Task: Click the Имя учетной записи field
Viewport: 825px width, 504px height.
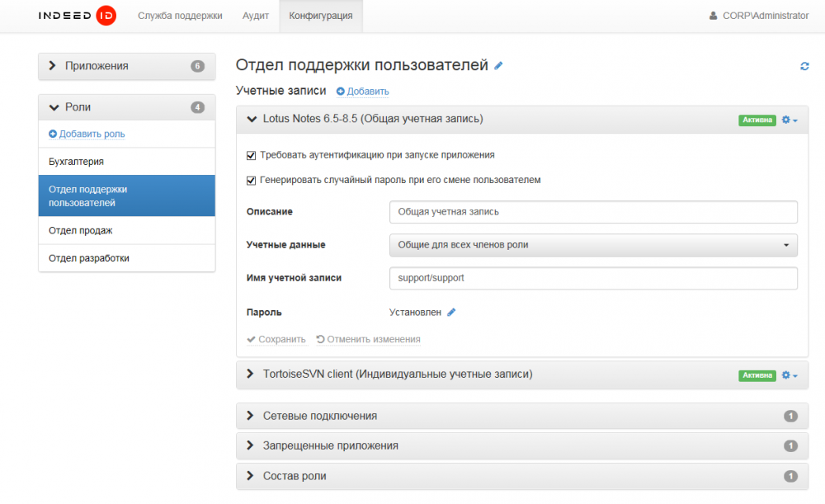Action: pyautogui.click(x=593, y=278)
